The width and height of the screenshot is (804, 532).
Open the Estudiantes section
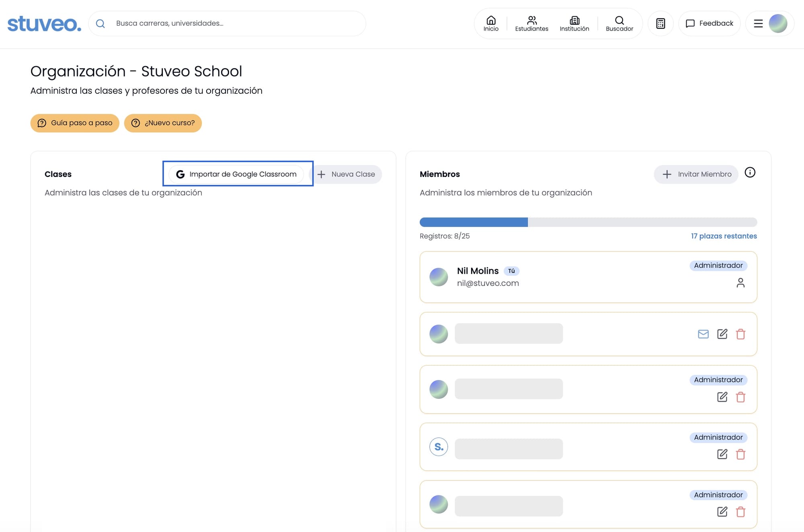[531, 23]
